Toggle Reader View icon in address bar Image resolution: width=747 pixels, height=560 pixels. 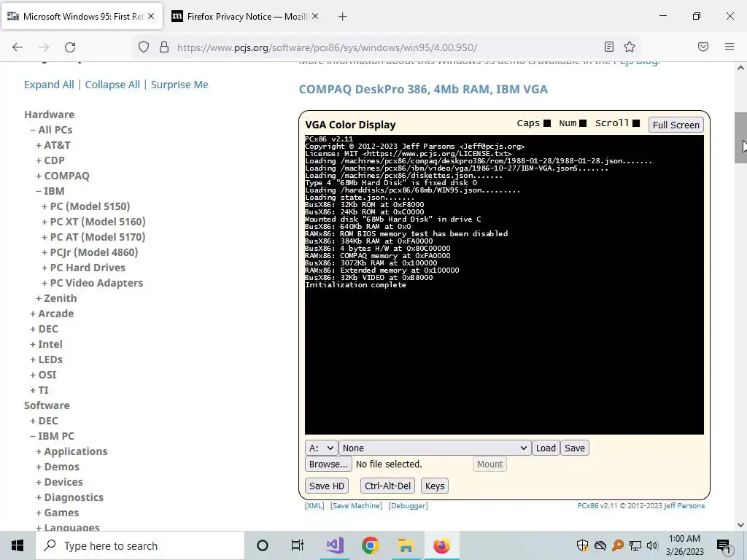point(609,47)
